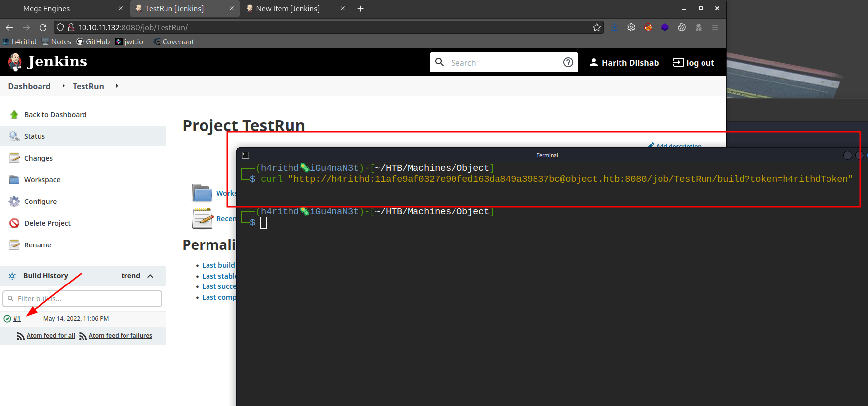Open the Atom feed for all link
868x406 pixels.
click(x=51, y=336)
